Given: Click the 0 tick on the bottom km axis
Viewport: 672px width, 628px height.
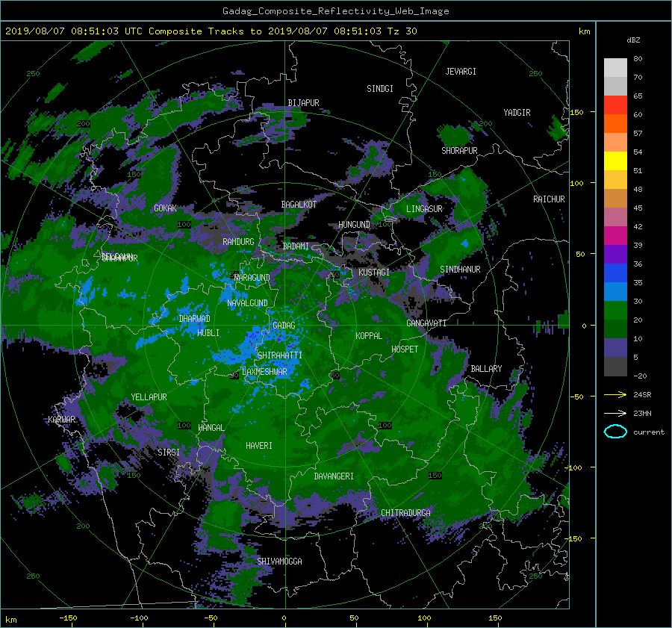Looking at the screenshot, I should pyautogui.click(x=284, y=618).
